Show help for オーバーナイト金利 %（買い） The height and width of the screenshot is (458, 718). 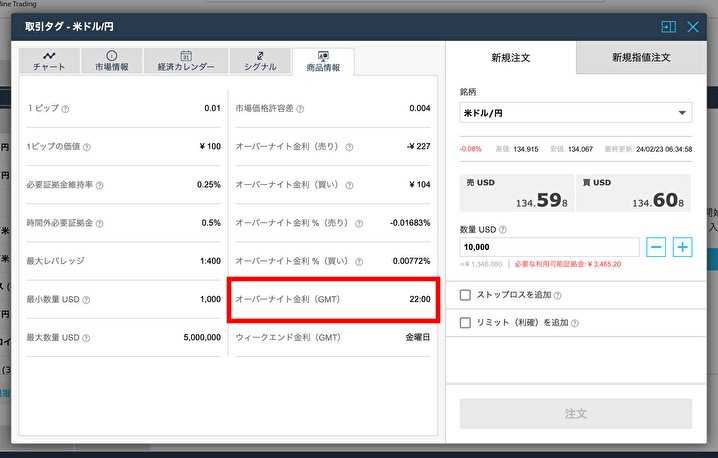point(359,262)
